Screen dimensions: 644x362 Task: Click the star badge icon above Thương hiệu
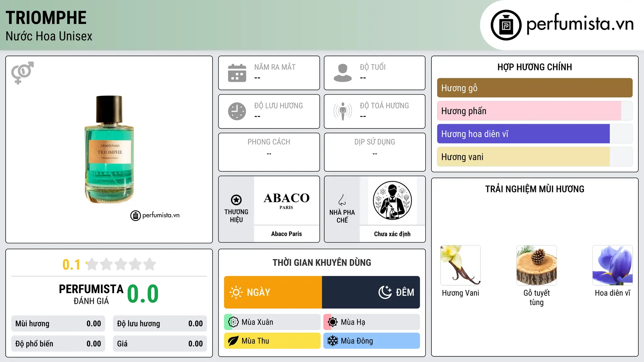click(x=236, y=200)
